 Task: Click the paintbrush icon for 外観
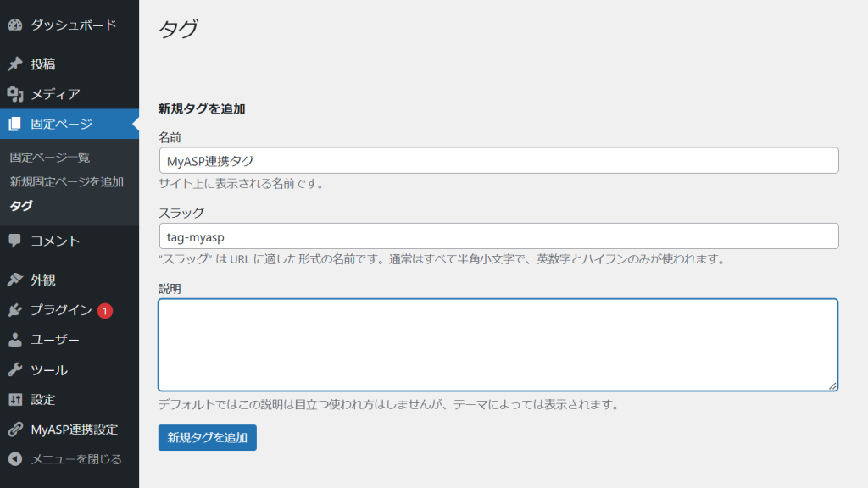15,280
